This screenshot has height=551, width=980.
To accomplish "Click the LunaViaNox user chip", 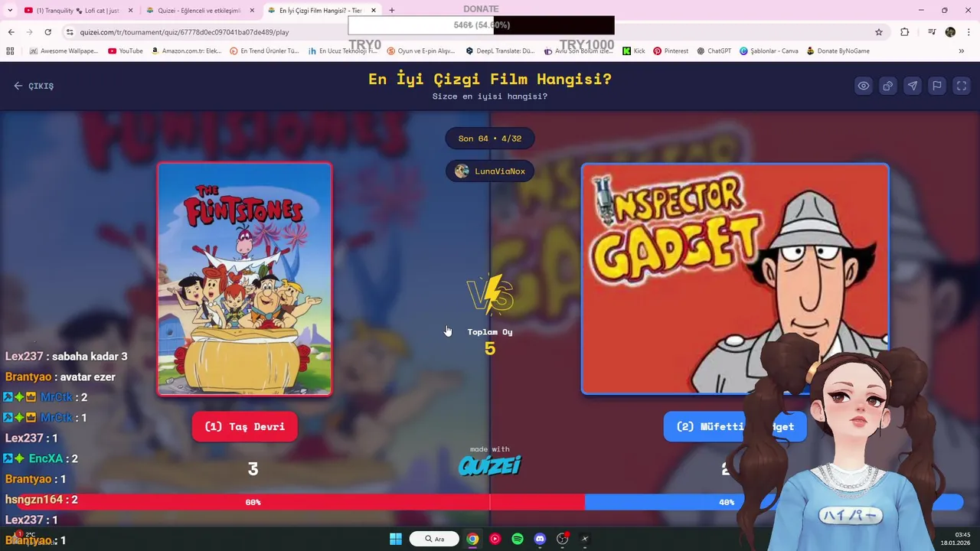I will point(490,171).
